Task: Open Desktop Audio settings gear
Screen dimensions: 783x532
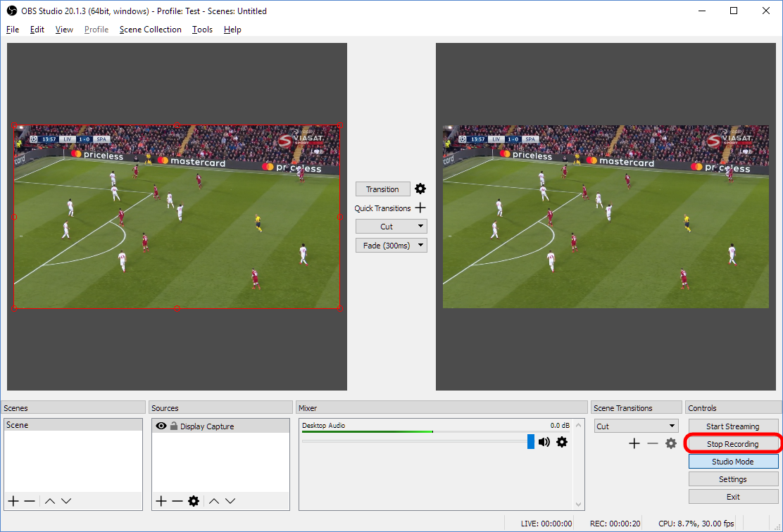Action: pyautogui.click(x=561, y=442)
